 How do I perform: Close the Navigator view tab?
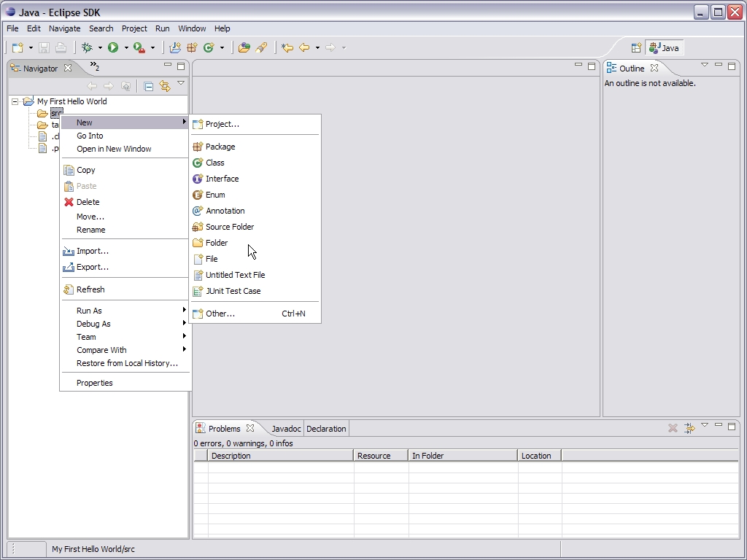coord(68,68)
